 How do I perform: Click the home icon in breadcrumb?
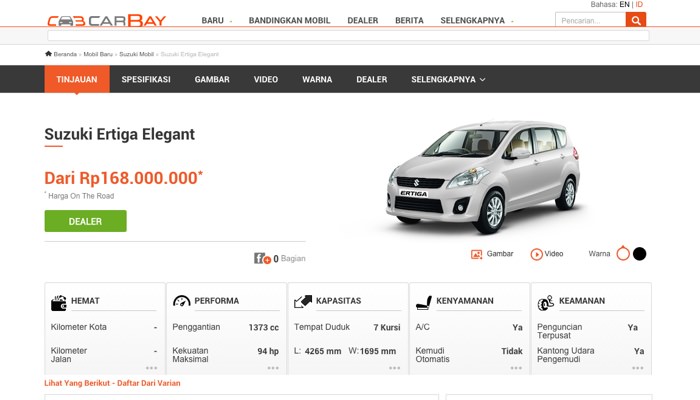coord(48,54)
